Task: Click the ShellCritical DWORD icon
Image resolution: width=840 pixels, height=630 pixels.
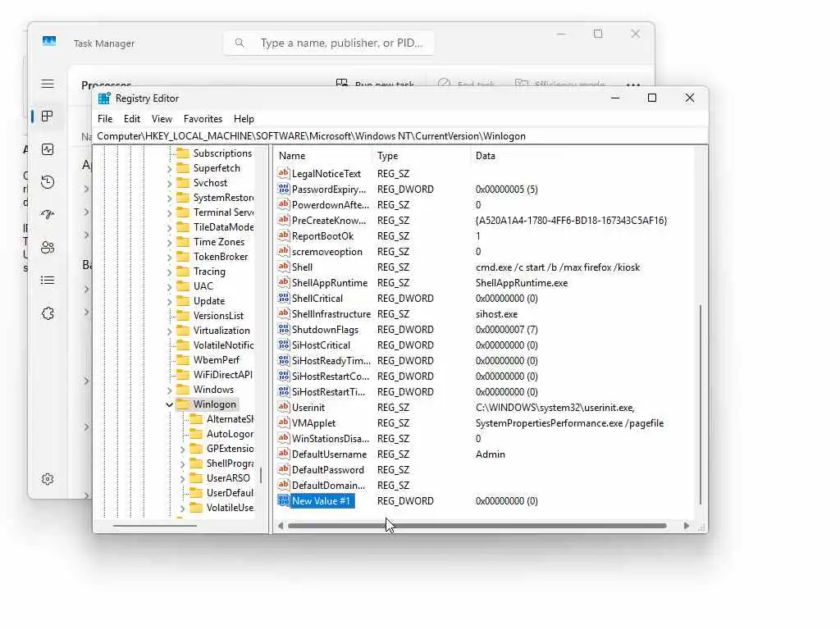Action: (x=283, y=298)
